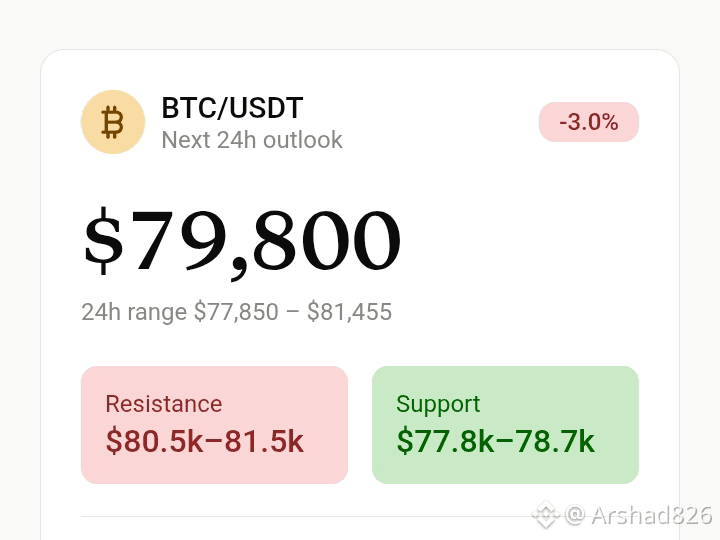Click the Resistance heading label
720x540 pixels.
164,404
